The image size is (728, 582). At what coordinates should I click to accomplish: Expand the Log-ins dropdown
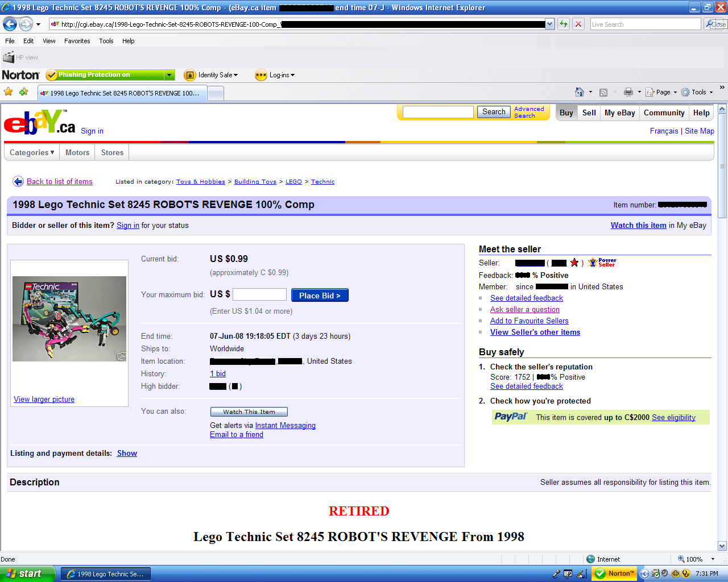pyautogui.click(x=292, y=75)
